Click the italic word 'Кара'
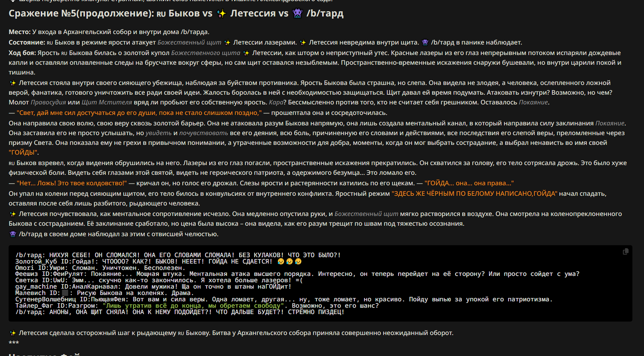The width and height of the screenshot is (644, 356). [276, 102]
